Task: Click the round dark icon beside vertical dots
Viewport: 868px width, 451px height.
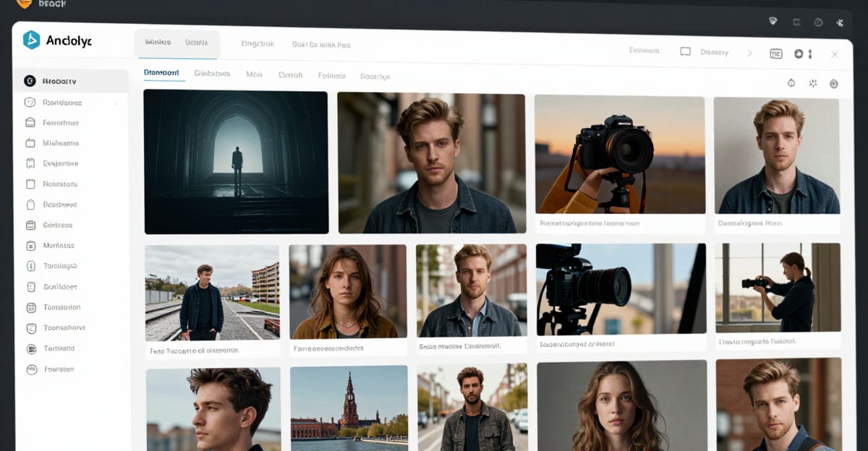Action: click(x=799, y=53)
